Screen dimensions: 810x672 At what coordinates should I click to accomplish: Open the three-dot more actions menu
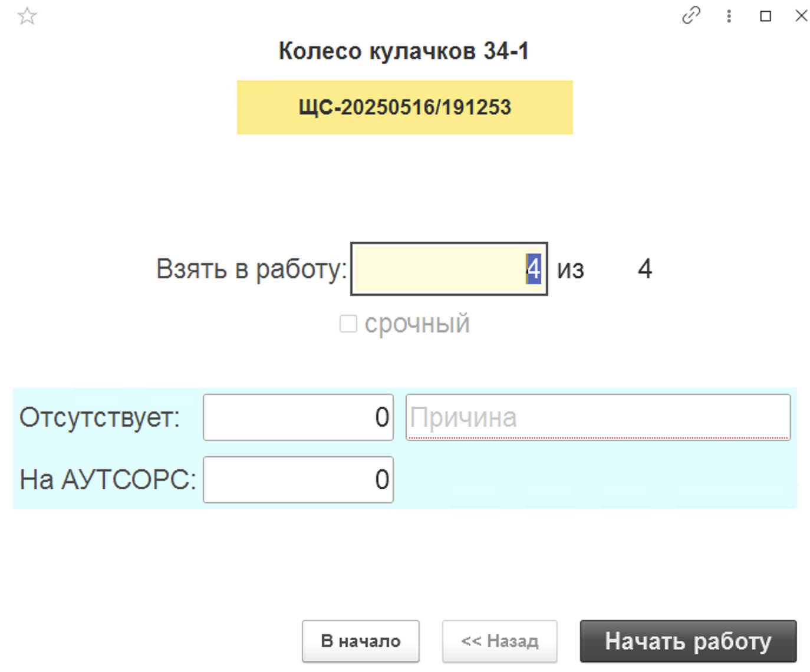pos(729,16)
